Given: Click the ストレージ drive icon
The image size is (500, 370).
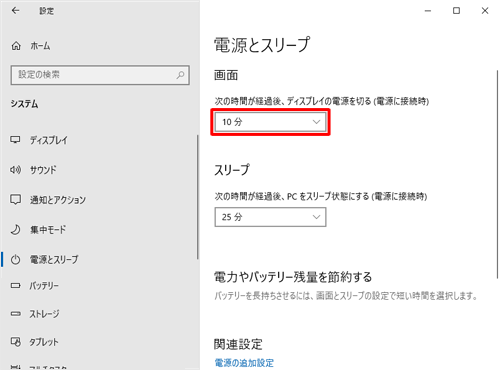Looking at the screenshot, I should [x=15, y=314].
